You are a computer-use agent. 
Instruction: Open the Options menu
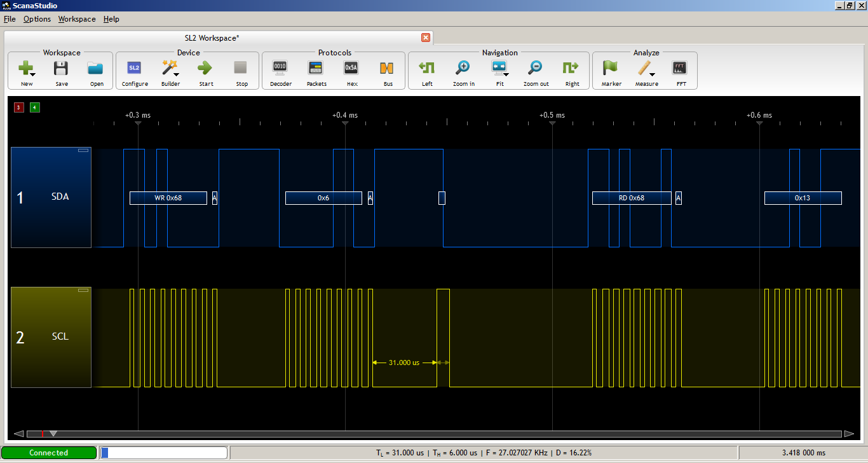pyautogui.click(x=37, y=19)
